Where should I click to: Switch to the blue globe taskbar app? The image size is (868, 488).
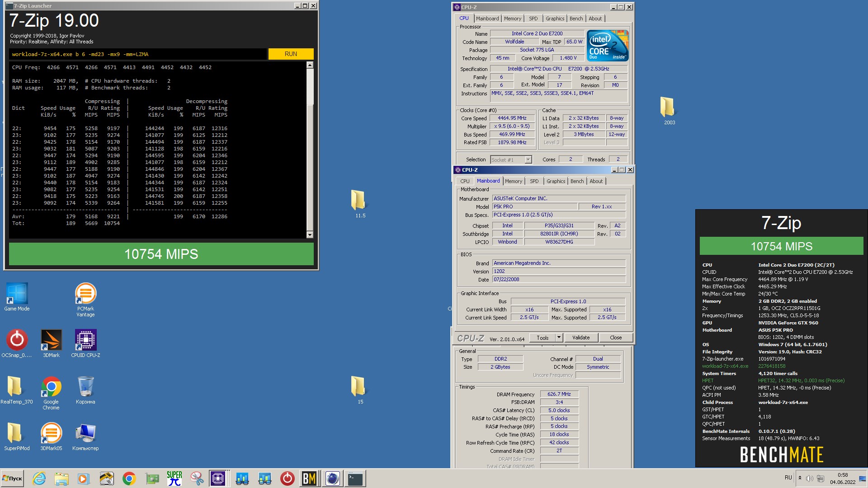click(x=333, y=479)
